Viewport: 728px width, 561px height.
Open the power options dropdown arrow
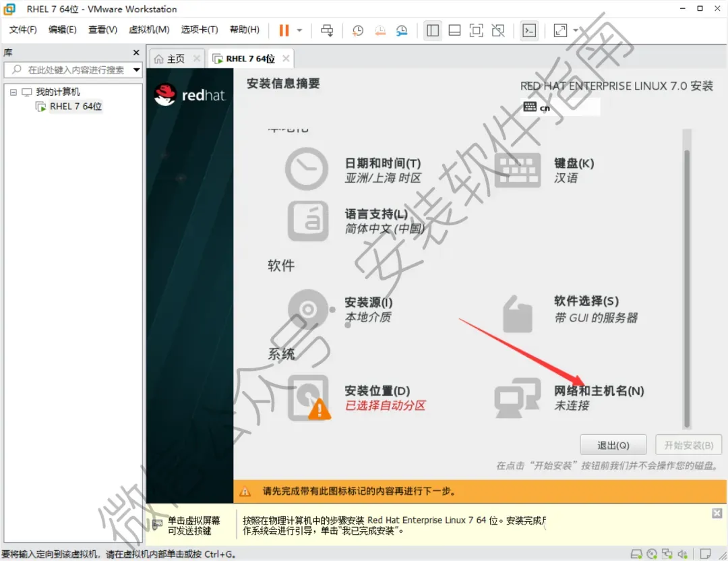pos(299,30)
